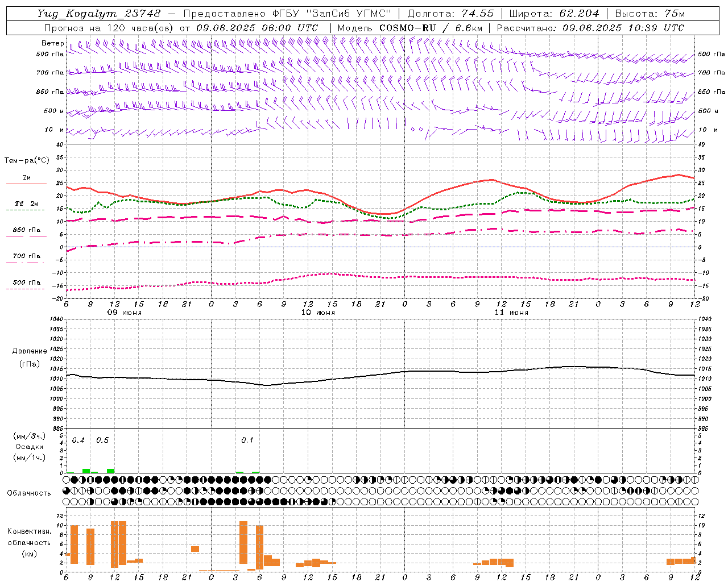This screenshot has height=582, width=728.
Task: Click the 10 июня date label
Action: [318, 313]
